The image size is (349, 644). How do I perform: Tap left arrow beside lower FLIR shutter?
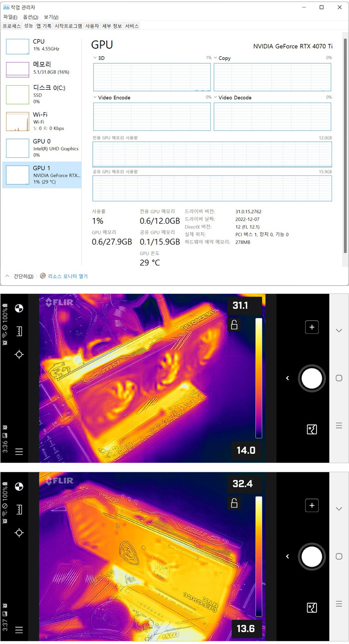coord(288,557)
